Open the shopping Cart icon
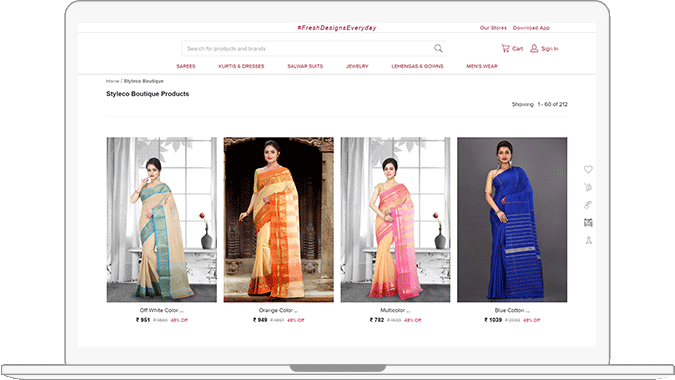Screen dimensions: 675x380 tap(505, 48)
